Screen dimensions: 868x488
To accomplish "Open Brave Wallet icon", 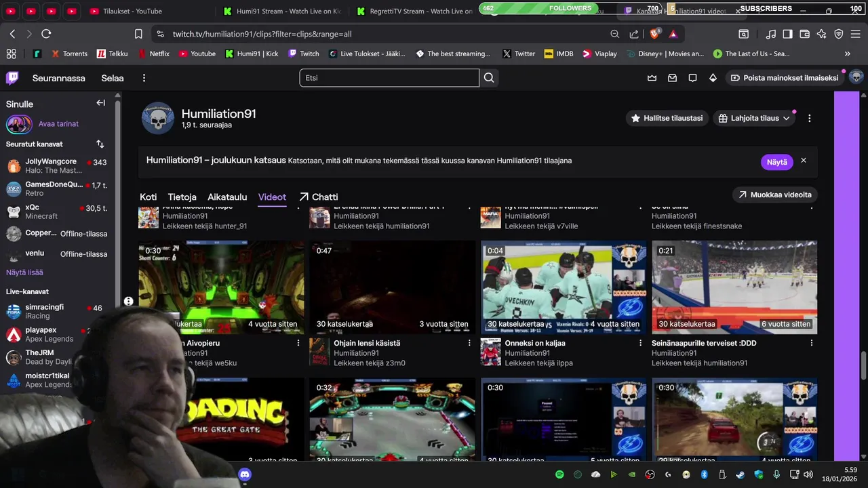I will pos(805,34).
